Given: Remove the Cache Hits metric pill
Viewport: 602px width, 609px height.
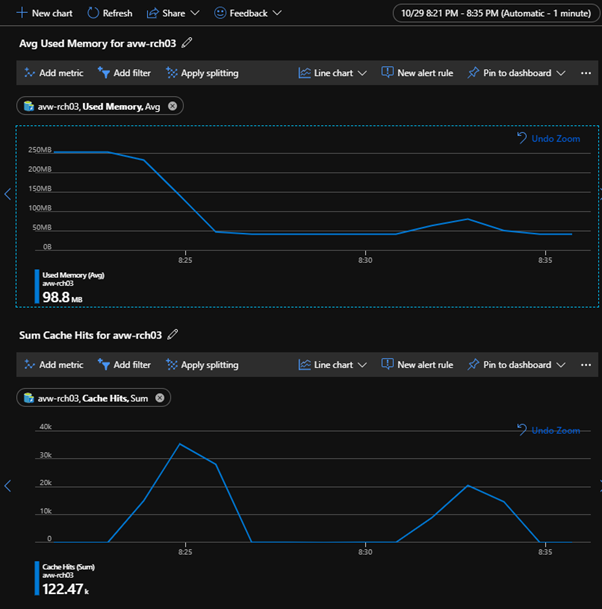Looking at the screenshot, I should pyautogui.click(x=160, y=398).
